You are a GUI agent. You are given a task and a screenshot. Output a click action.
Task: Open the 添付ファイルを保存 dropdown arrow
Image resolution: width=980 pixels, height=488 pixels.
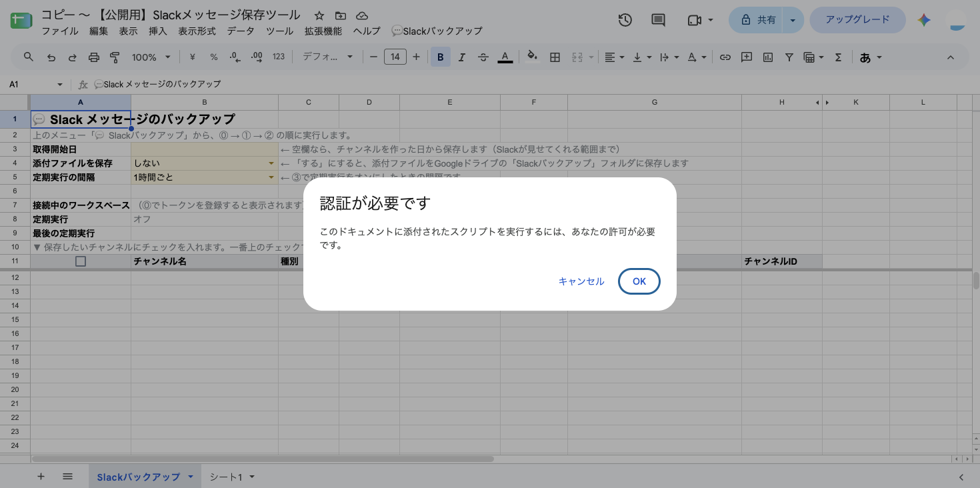point(271,163)
